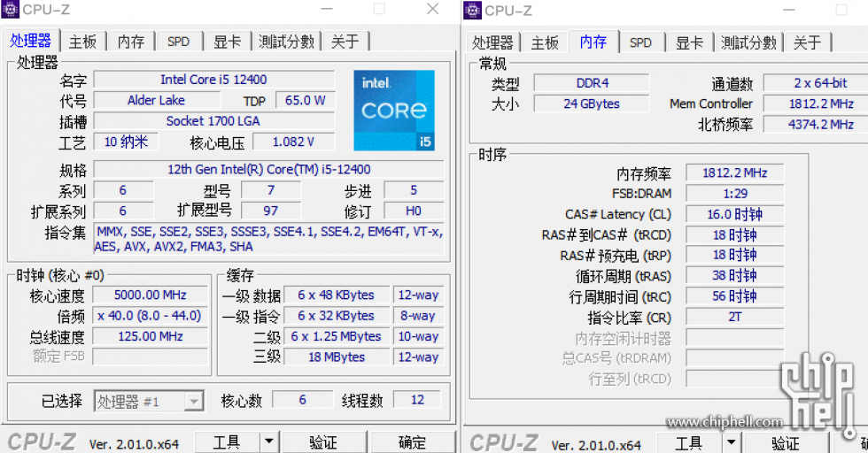Click the 验证 button in left window
This screenshot has width=868, height=453.
click(323, 441)
